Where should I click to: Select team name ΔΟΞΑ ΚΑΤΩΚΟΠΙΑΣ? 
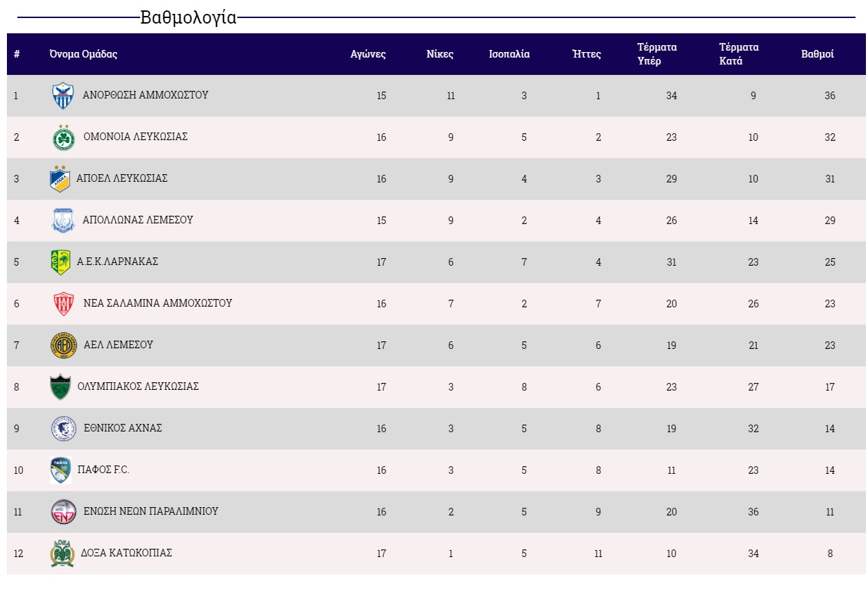[x=126, y=553]
